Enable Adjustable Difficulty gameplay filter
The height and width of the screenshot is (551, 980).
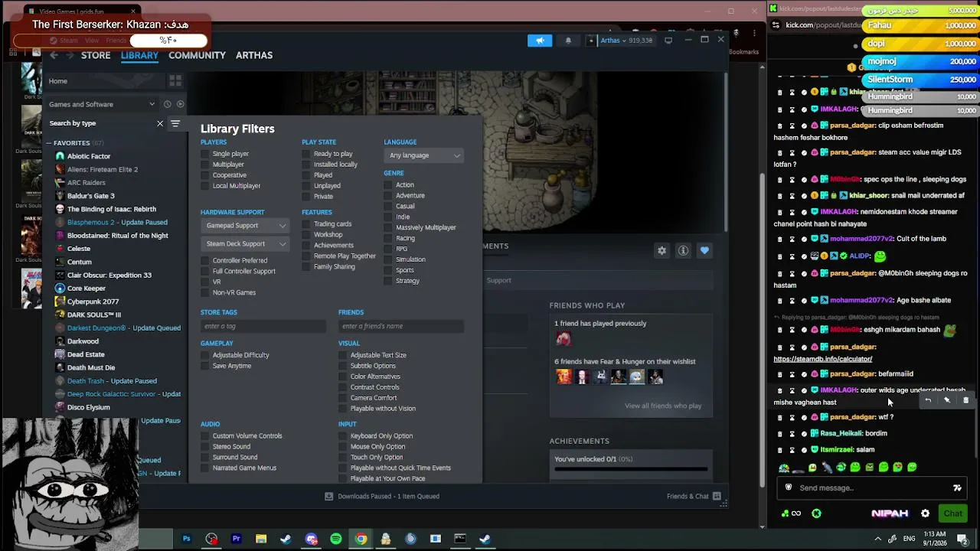pos(205,355)
